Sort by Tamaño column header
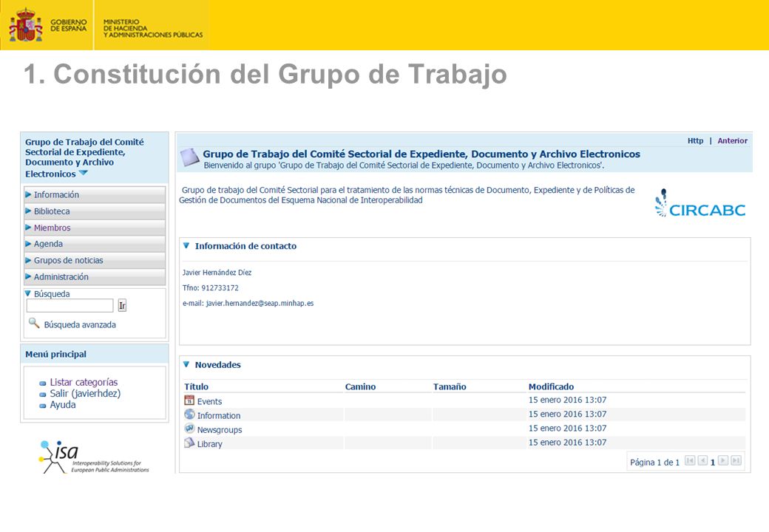The width and height of the screenshot is (769, 532). [x=450, y=386]
